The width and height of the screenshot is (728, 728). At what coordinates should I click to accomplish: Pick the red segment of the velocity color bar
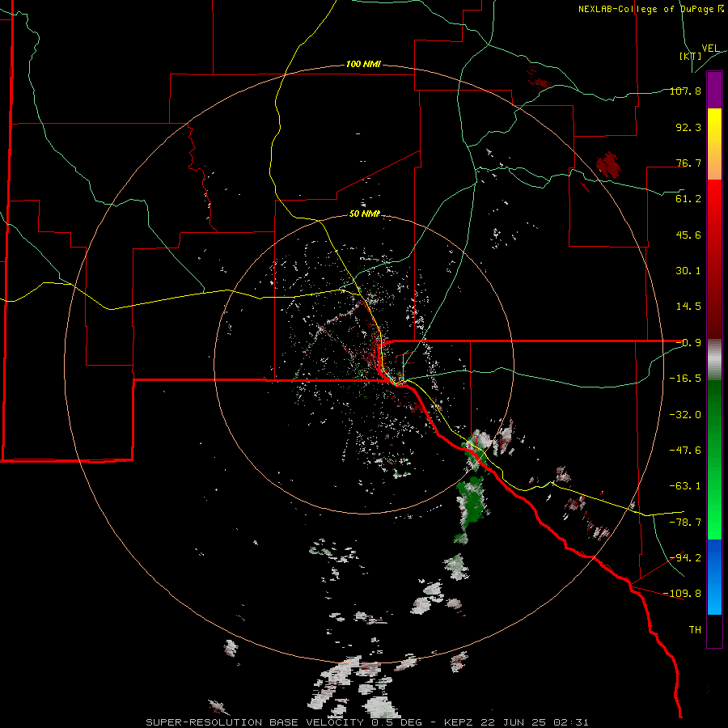coord(714,259)
